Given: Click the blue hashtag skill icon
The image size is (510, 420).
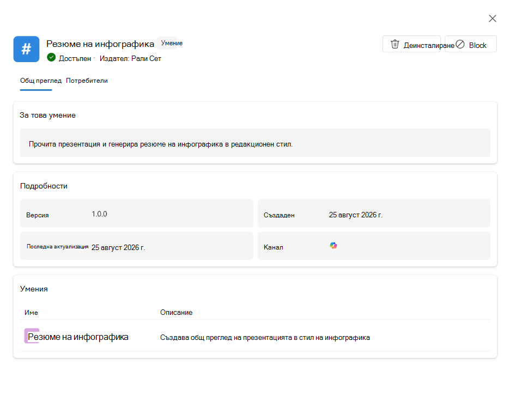Looking at the screenshot, I should 26,49.
